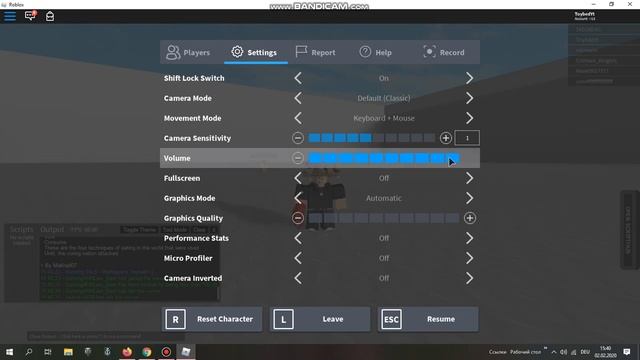Toggle Performance Stats with left arrow
640x360 pixels.
coord(298,238)
